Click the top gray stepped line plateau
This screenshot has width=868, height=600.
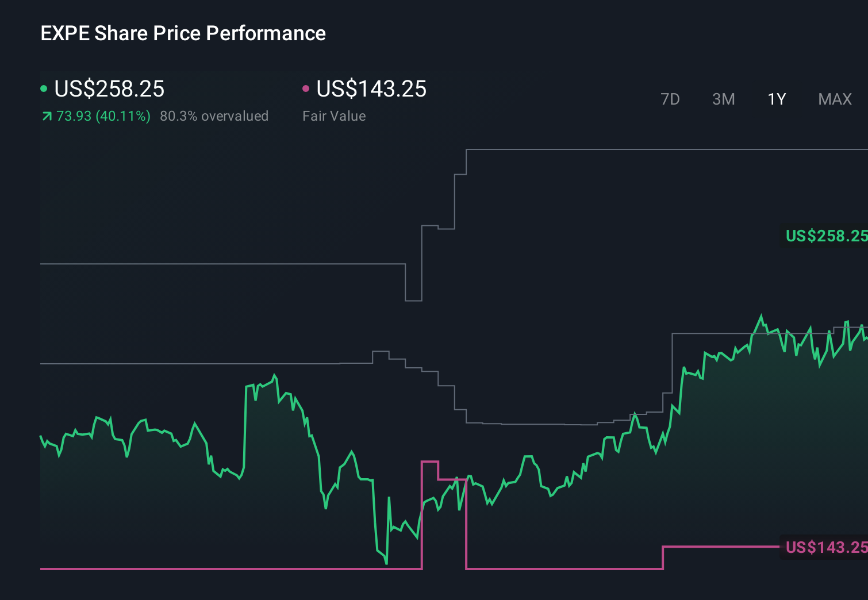661,149
